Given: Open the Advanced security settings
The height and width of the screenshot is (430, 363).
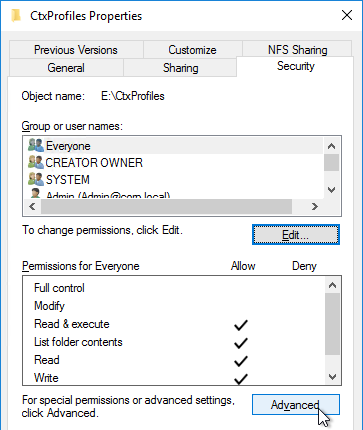Looking at the screenshot, I should click(x=296, y=405).
